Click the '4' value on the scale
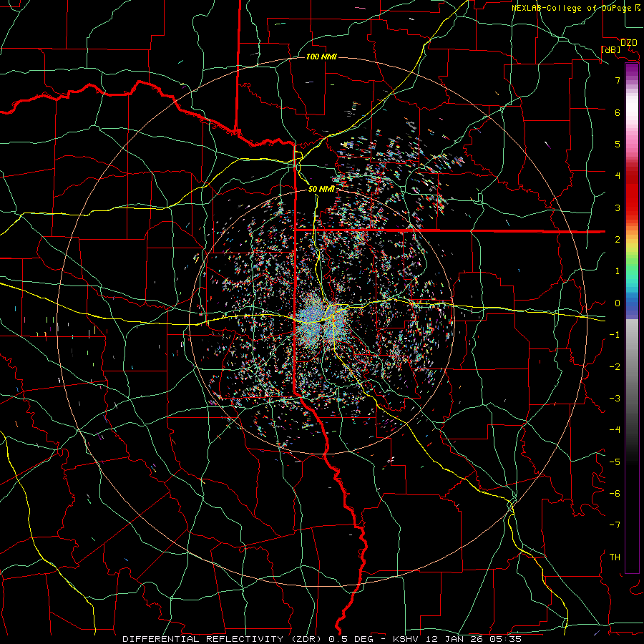The width and height of the screenshot is (644, 644). pos(618,176)
